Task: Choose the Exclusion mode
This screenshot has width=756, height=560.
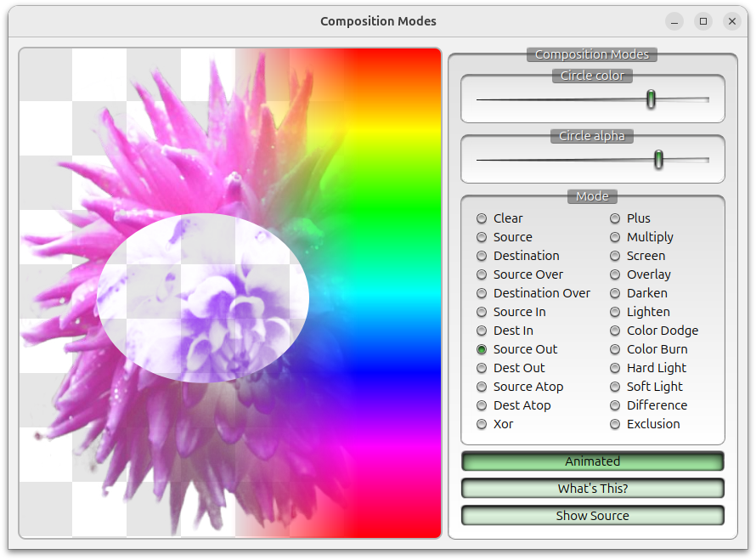Action: (614, 424)
